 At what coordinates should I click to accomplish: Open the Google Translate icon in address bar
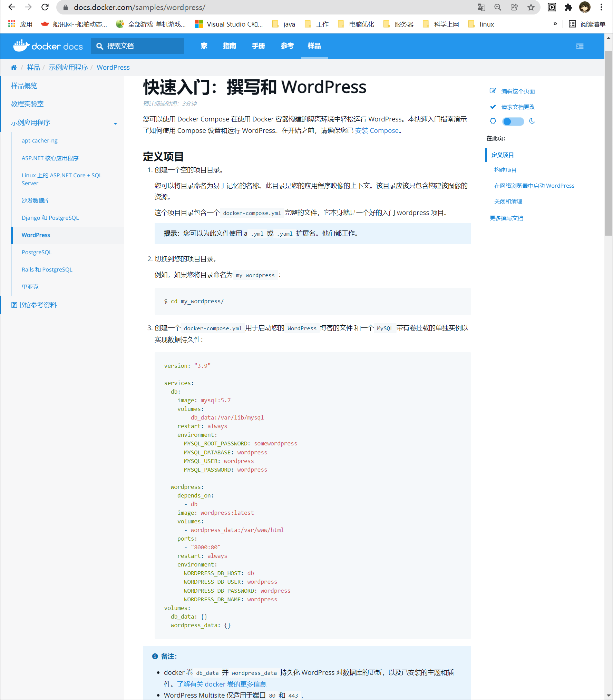481,7
